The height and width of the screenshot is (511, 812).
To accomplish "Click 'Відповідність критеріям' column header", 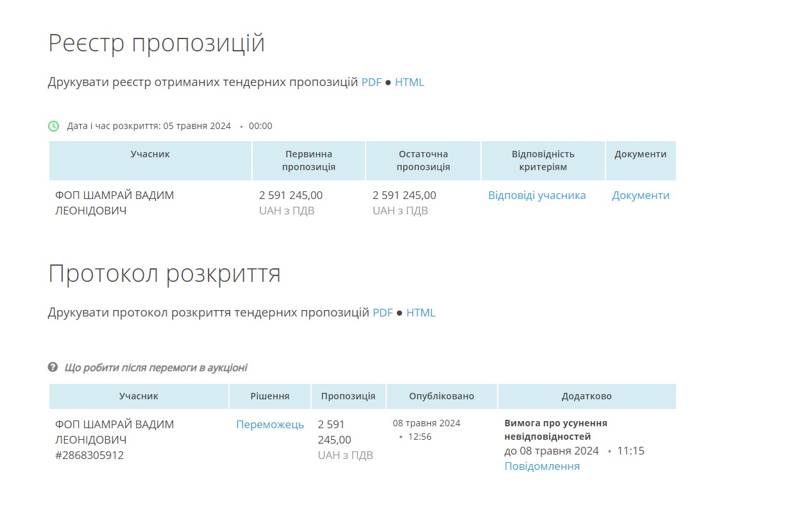I will pyautogui.click(x=543, y=160).
